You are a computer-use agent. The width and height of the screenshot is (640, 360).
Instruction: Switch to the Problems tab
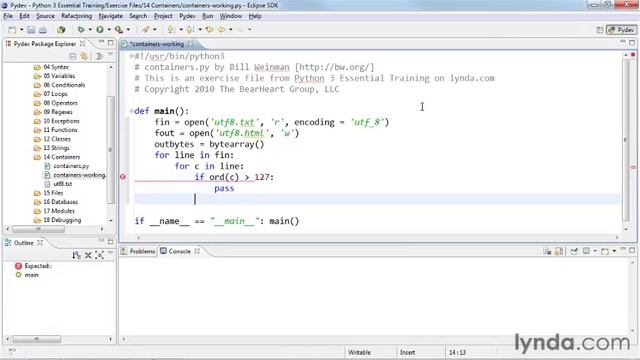pos(138,251)
